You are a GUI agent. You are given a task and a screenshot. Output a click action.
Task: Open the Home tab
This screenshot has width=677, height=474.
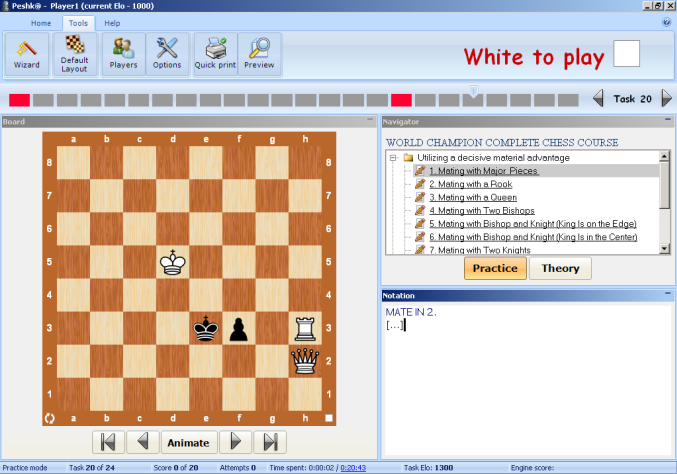(41, 23)
